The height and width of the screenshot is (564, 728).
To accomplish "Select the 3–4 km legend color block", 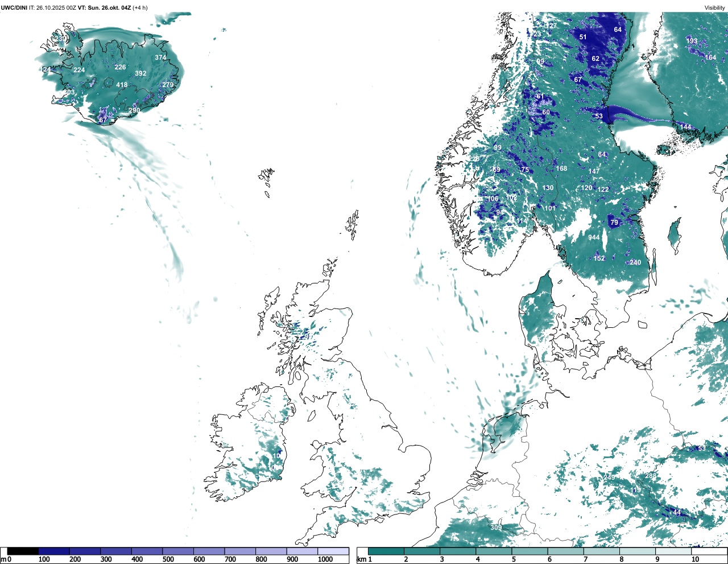I will (x=458, y=551).
